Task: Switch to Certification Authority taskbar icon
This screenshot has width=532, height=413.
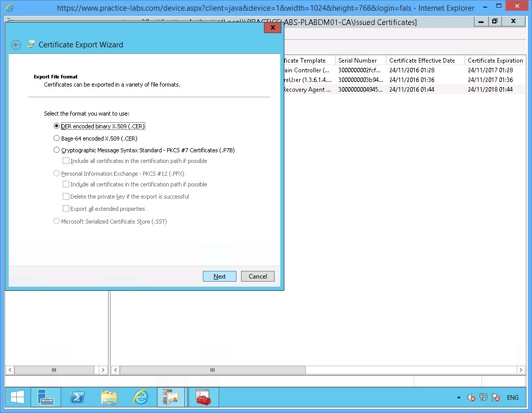Action: (171, 397)
